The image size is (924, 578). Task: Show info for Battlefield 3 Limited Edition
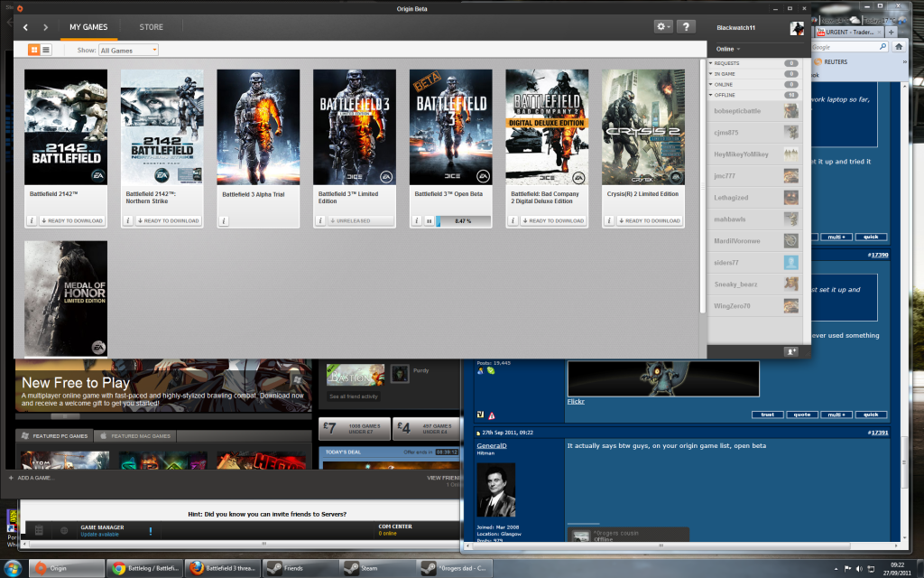320,220
